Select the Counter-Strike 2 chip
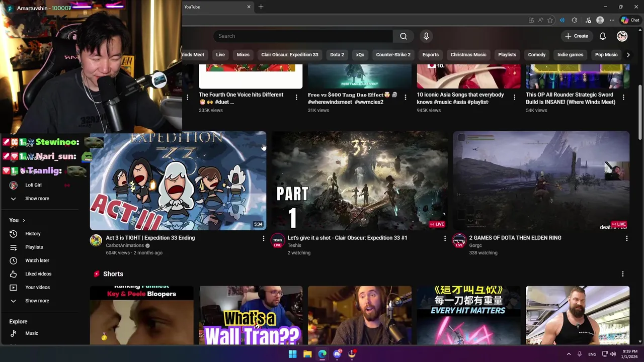Image resolution: width=644 pixels, height=362 pixels. (x=393, y=55)
